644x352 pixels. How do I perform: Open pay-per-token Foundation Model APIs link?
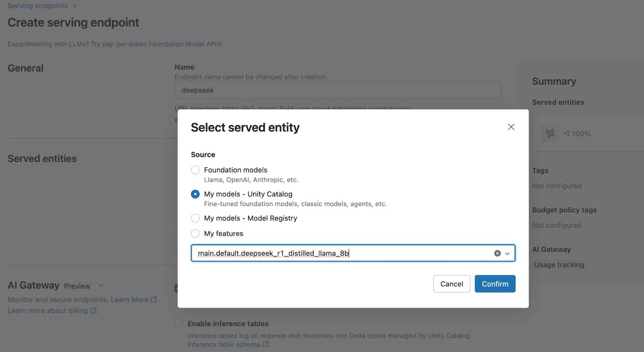[x=161, y=44]
